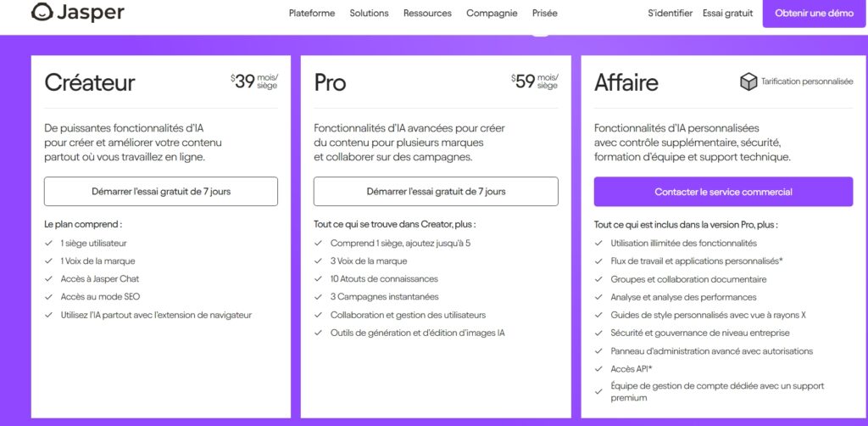Click checkmark beside Utilisation illimitée des fonctionnalités
This screenshot has height=426, width=868.
coord(598,244)
